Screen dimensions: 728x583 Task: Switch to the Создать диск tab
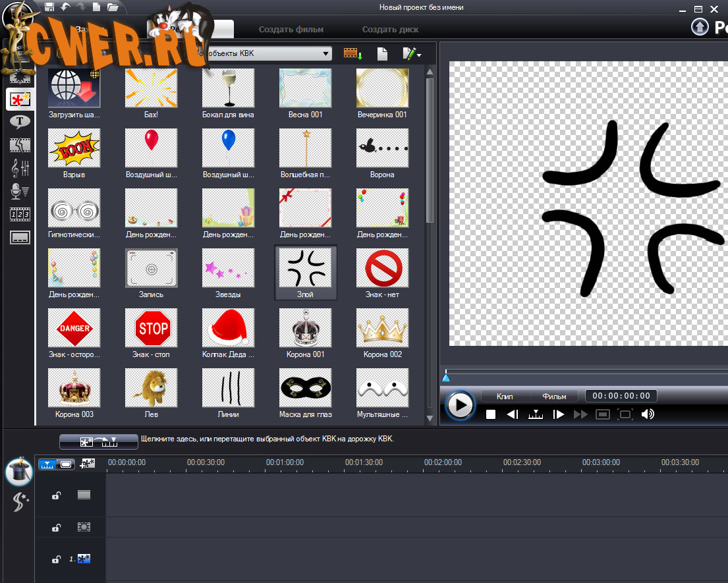tap(390, 30)
